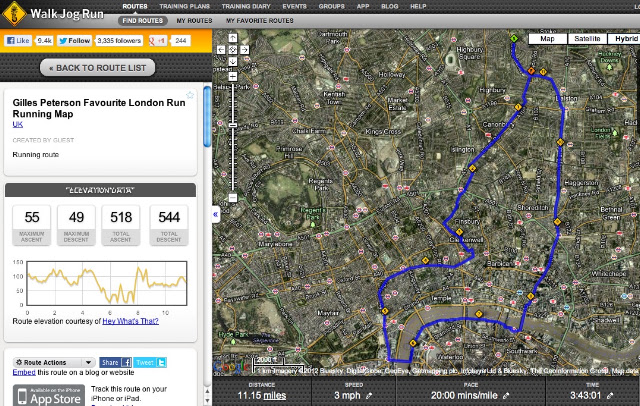Open the Training Plans menu
The image size is (640, 406).
pos(184,7)
